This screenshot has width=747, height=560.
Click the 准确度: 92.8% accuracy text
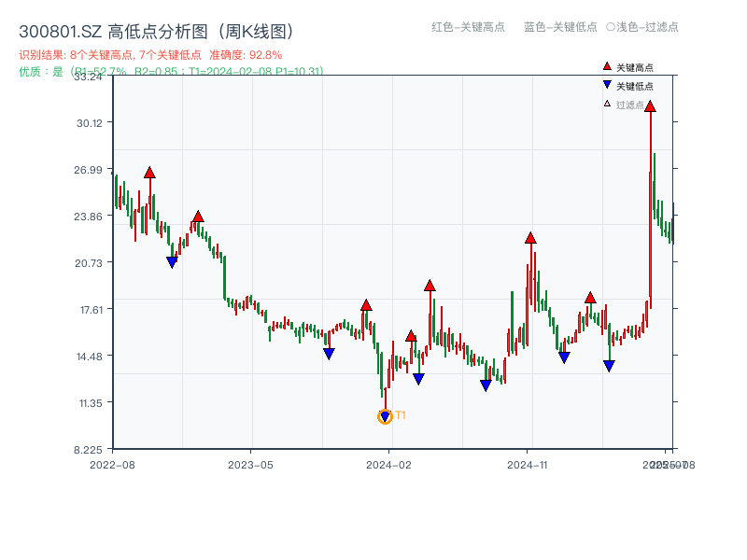(x=246, y=54)
